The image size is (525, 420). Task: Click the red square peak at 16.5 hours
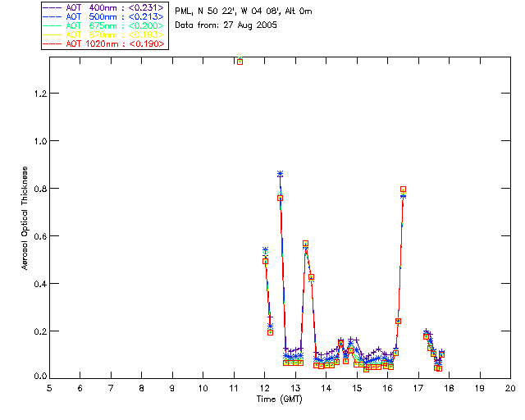tap(403, 189)
